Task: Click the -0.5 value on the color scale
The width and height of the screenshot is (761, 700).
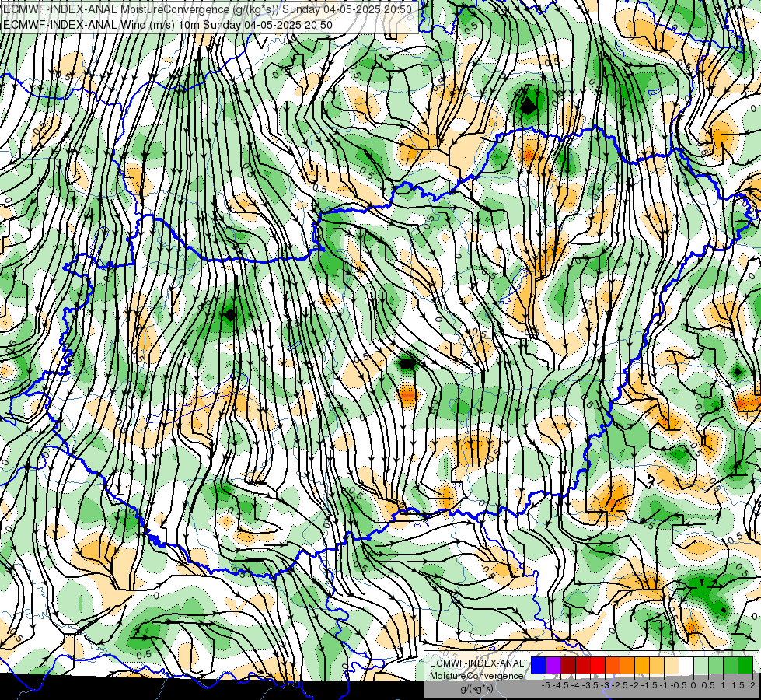Action: pos(679,685)
